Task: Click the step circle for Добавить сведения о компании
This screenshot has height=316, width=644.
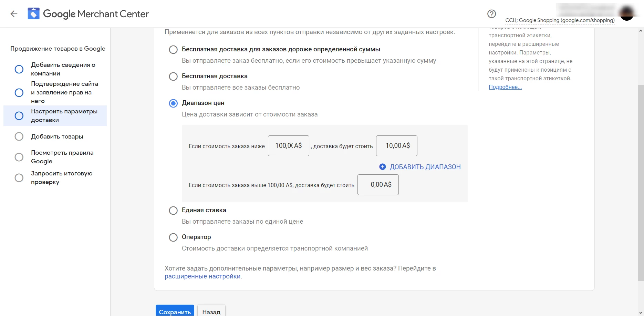Action: click(x=19, y=69)
